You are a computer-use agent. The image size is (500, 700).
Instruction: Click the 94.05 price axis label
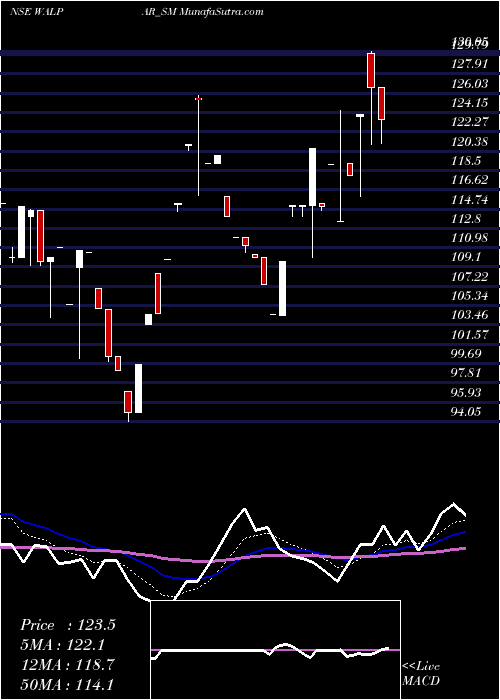(x=467, y=412)
